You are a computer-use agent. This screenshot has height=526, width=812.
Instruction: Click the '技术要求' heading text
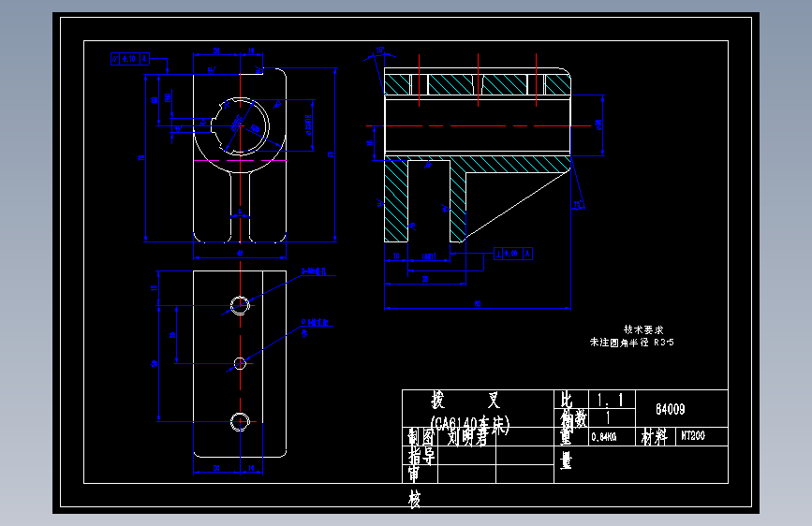point(643,329)
